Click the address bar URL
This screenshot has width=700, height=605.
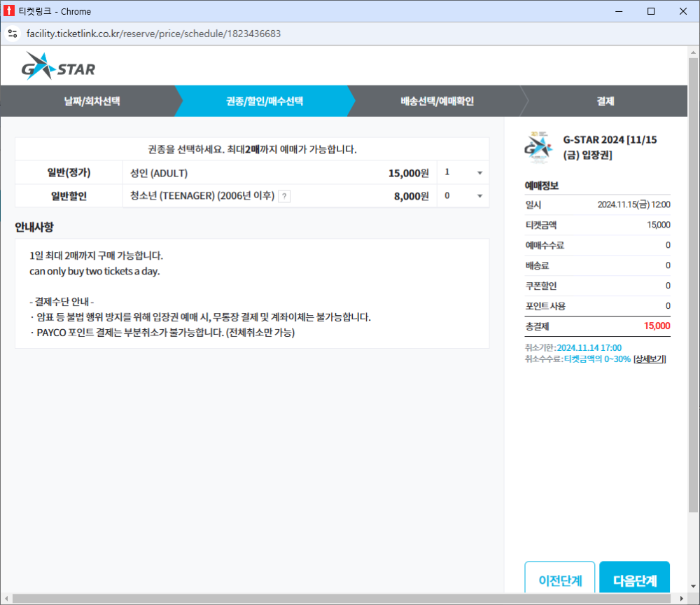pyautogui.click(x=153, y=34)
